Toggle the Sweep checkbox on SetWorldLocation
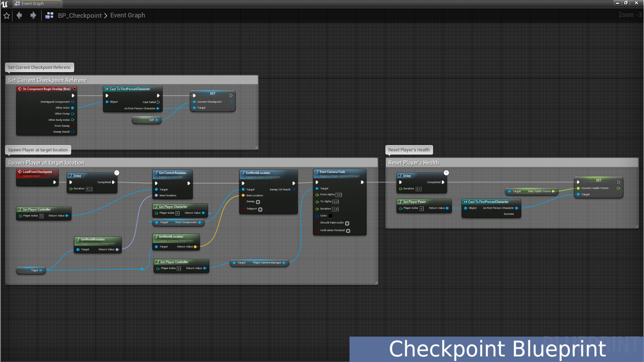The image size is (644, 362). tap(258, 202)
